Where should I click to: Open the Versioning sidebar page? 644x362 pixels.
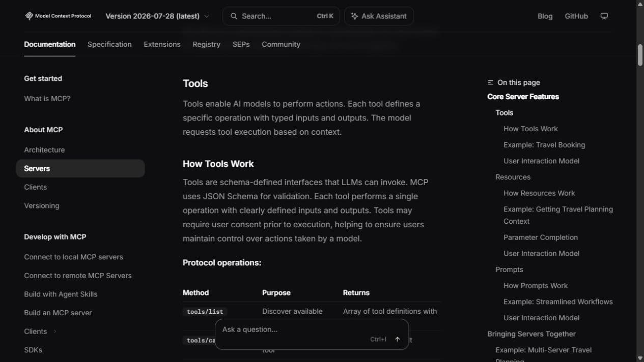[x=42, y=206]
